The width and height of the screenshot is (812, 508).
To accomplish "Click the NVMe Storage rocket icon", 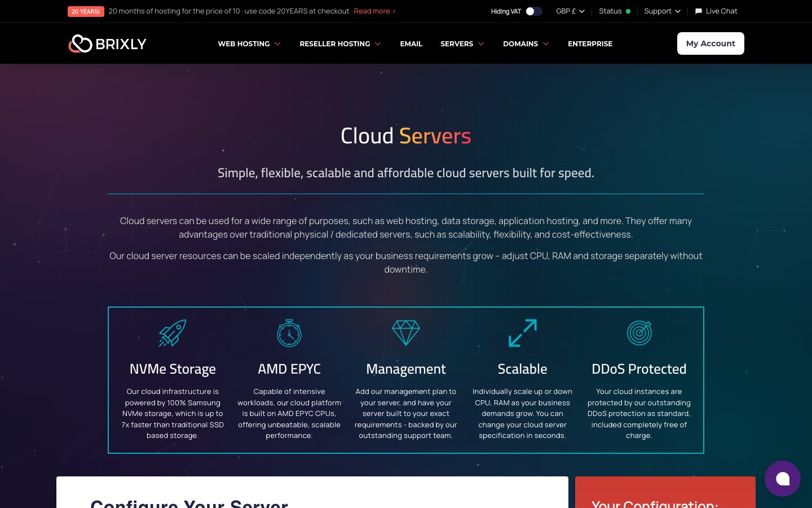I will point(173,332).
